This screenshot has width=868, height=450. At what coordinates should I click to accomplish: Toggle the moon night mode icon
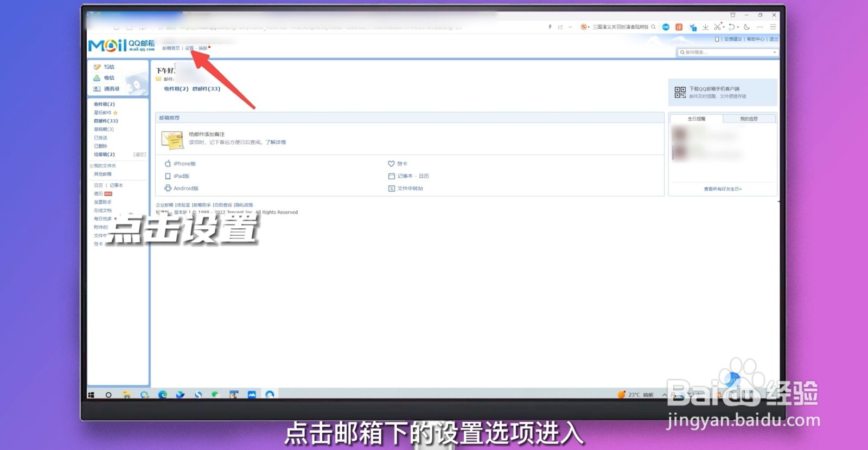point(746,27)
